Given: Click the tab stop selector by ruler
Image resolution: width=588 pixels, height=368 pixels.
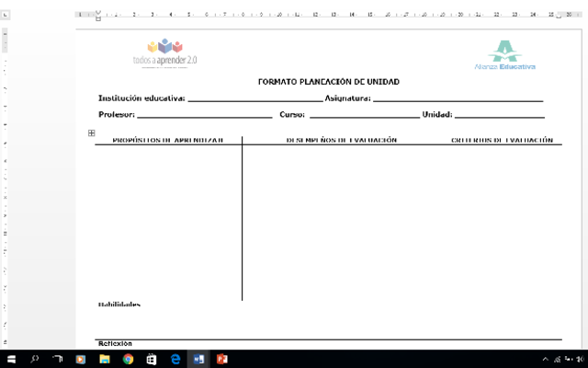Looking at the screenshot, I should 6,15.
